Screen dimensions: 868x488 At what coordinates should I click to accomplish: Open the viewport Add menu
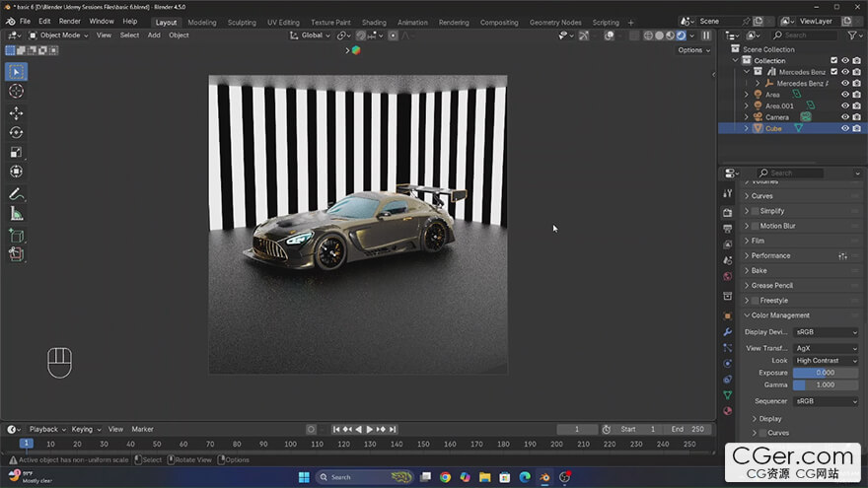click(x=154, y=35)
